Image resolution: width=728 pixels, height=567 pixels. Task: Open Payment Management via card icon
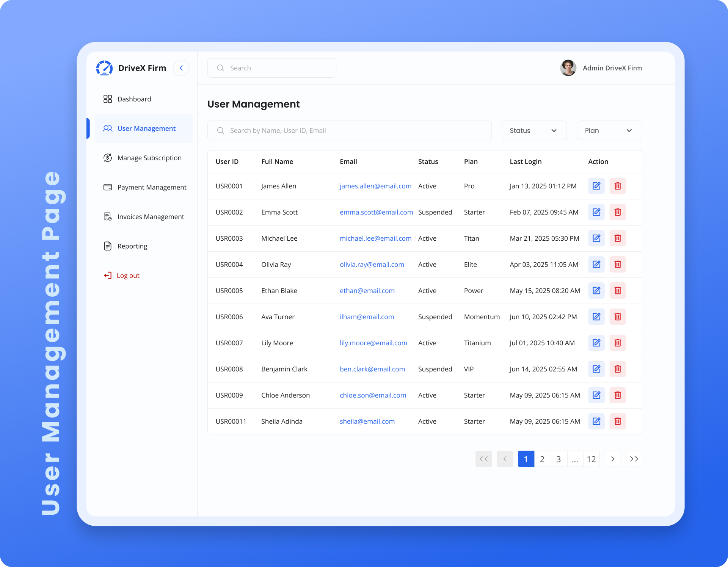(107, 187)
